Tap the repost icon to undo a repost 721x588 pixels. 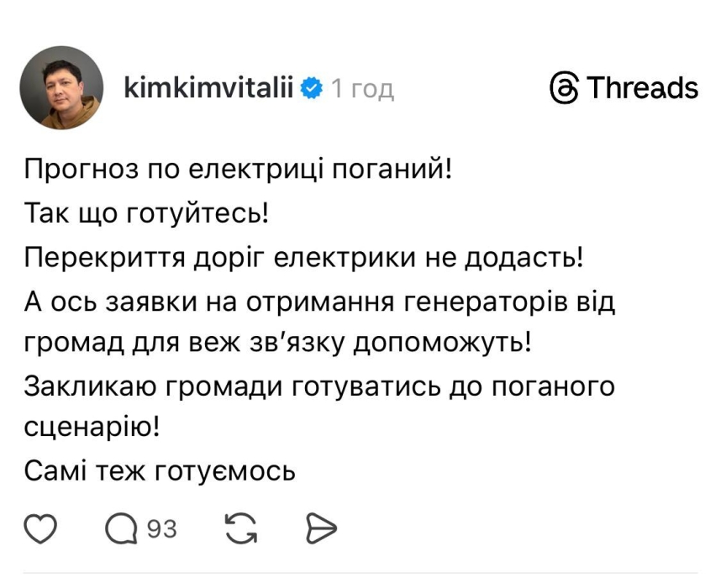pyautogui.click(x=243, y=529)
